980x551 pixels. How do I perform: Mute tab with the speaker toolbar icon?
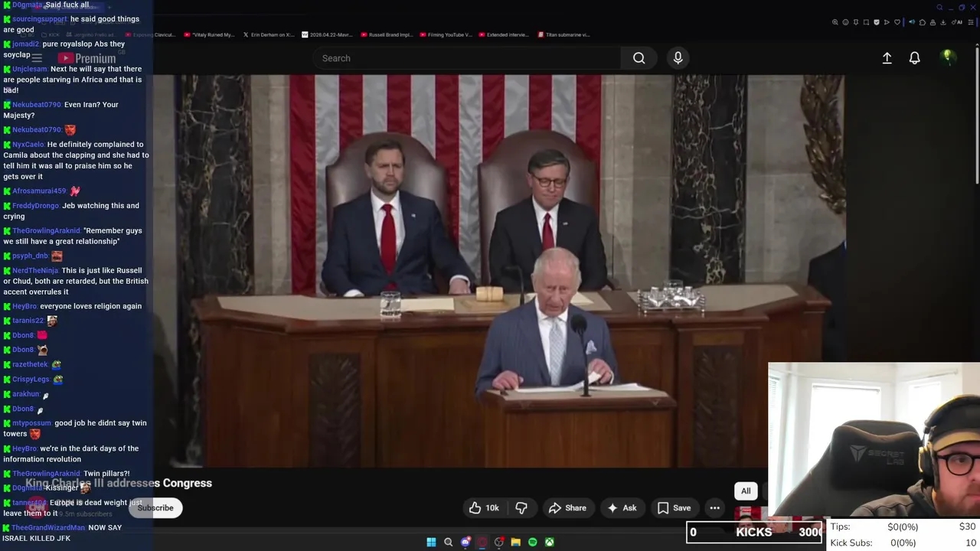pos(912,22)
